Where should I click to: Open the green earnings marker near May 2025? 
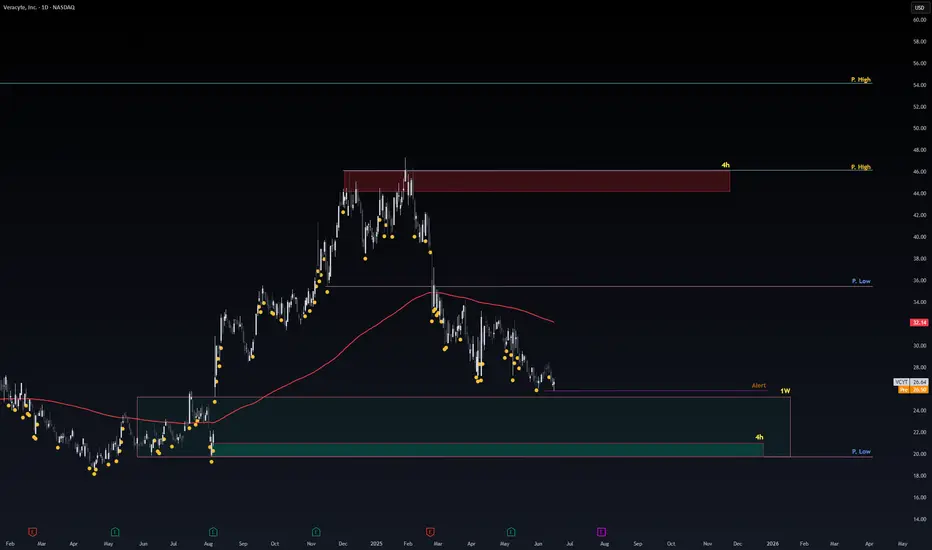[x=511, y=532]
